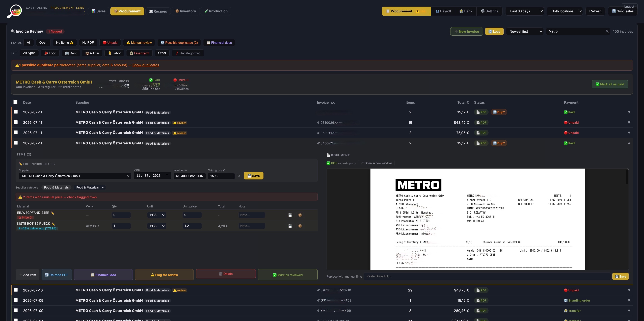Click the review warning badge on the 848,42 € row
644x321 pixels.
coord(179,123)
